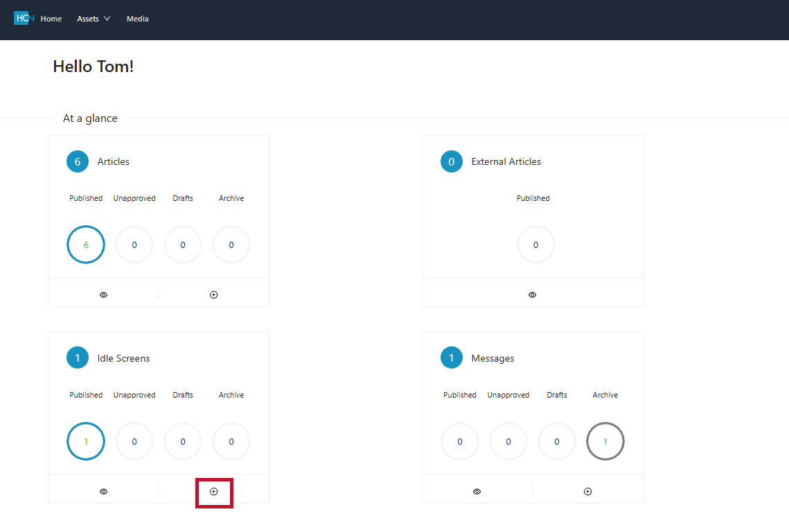Open the Home menu item
This screenshot has width=789, height=532.
coord(51,19)
